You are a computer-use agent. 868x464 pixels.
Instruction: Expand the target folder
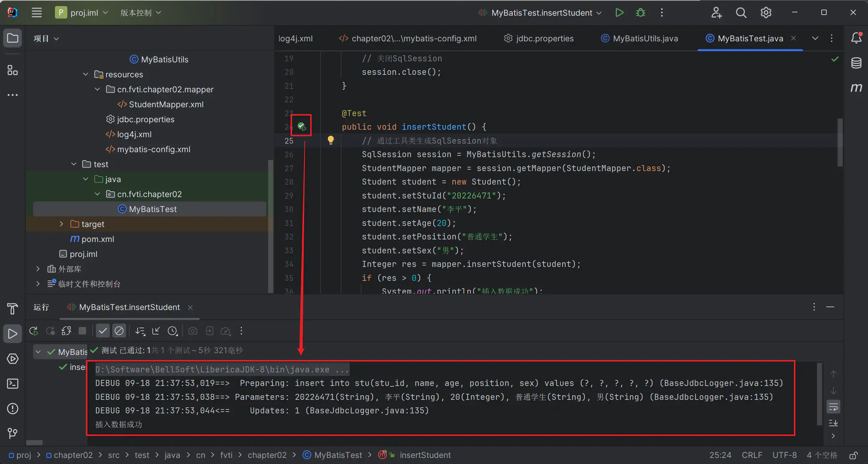[x=62, y=224]
